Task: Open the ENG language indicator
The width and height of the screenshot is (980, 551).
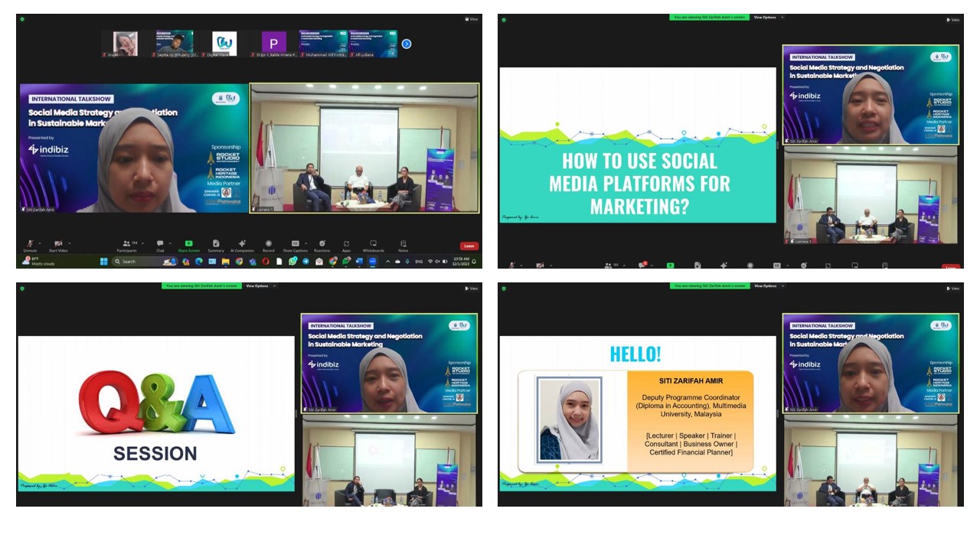Action: coord(419,261)
